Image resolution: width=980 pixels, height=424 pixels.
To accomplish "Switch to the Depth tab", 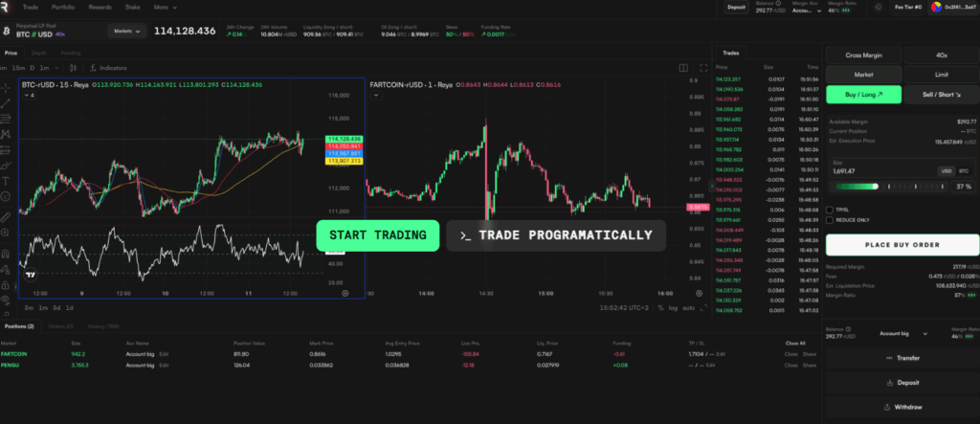I will [x=39, y=53].
